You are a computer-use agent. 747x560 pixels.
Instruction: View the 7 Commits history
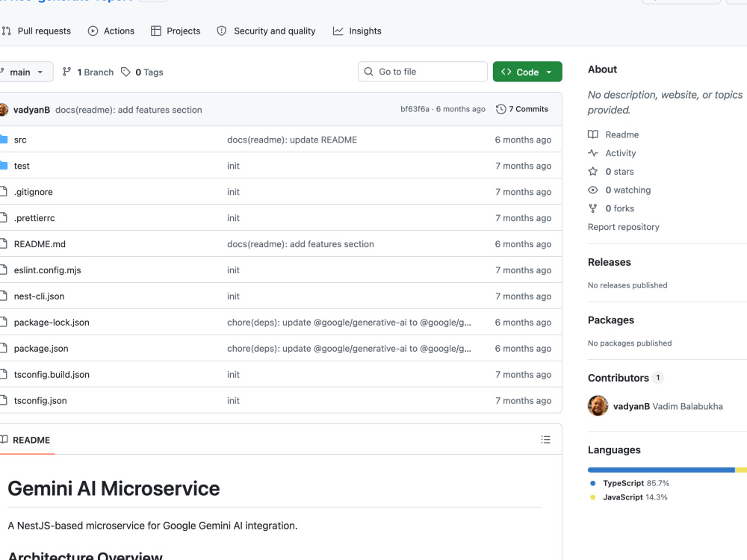[522, 109]
